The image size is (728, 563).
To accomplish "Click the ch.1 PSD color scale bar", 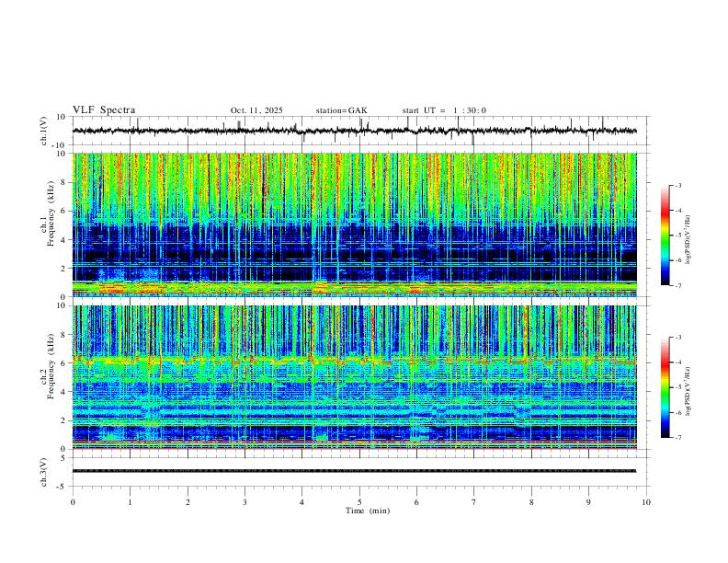I will (x=665, y=236).
